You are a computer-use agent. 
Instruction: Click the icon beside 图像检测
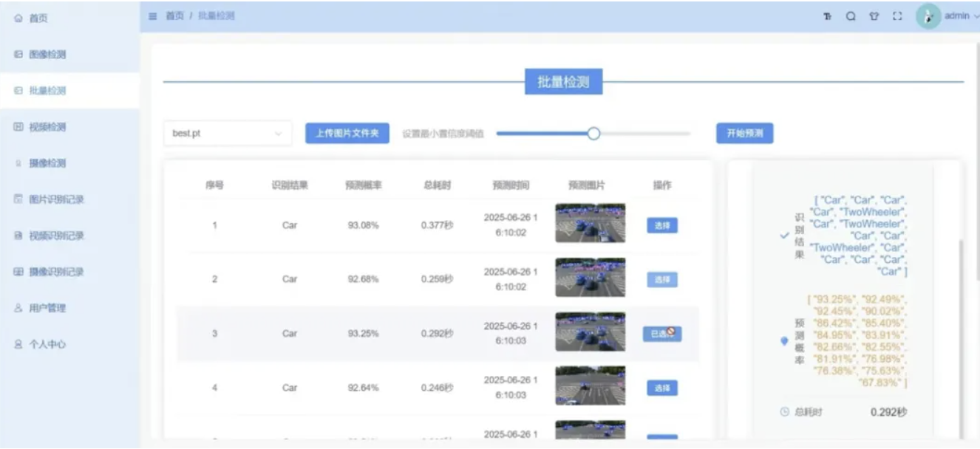[18, 55]
